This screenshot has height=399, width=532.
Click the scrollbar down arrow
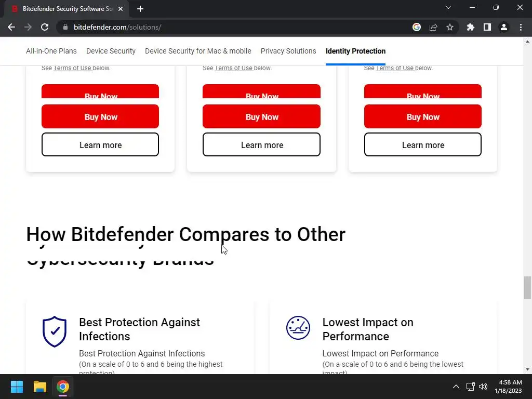pos(527,369)
